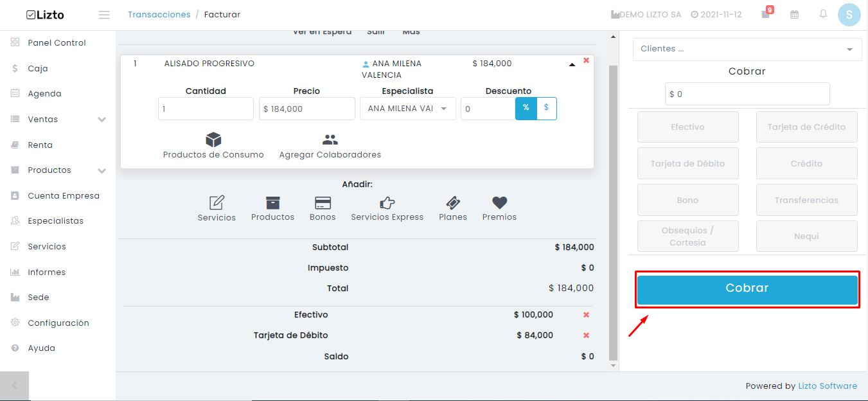Open Especialista dropdown ANA MILENA
This screenshot has height=401, width=868.
408,109
